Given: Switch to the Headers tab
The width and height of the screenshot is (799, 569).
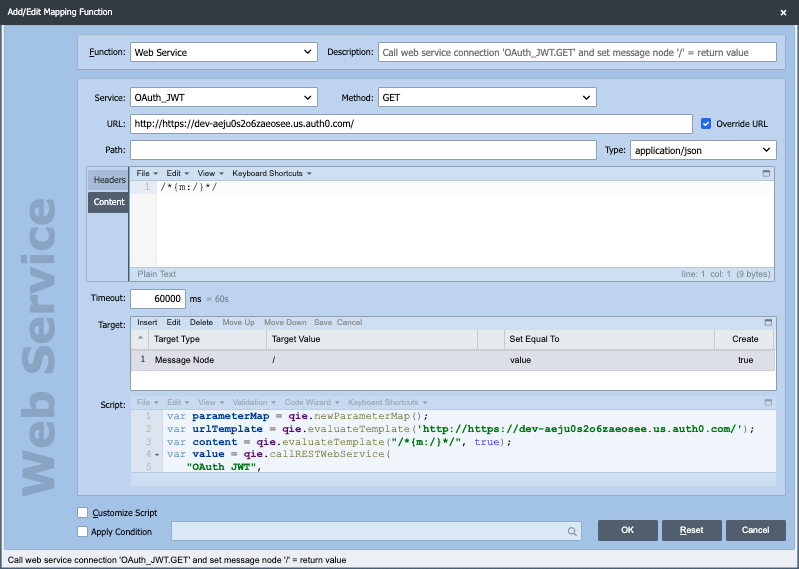Looking at the screenshot, I should tap(108, 180).
